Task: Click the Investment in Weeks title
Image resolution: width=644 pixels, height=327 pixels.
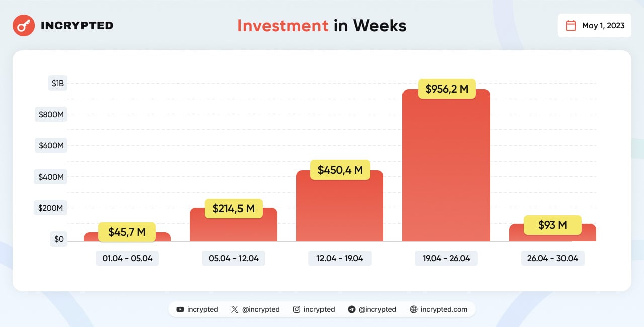Action: (x=321, y=25)
